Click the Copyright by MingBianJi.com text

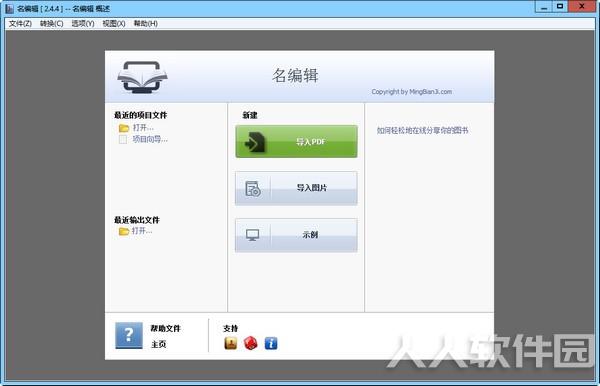[412, 92]
